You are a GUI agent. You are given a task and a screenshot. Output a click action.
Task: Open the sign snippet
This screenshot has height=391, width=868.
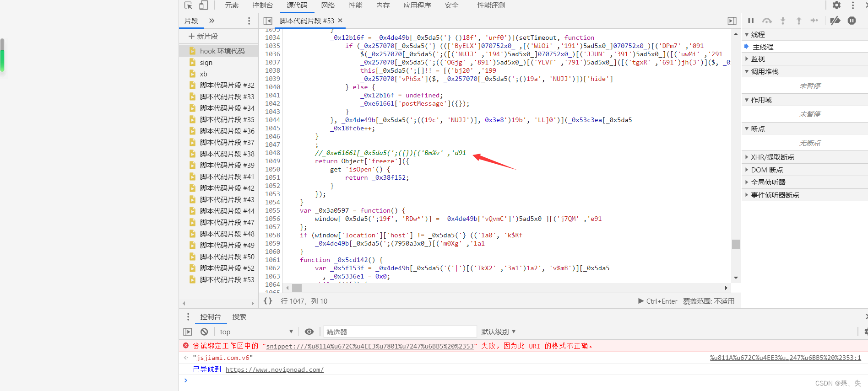click(x=218, y=62)
